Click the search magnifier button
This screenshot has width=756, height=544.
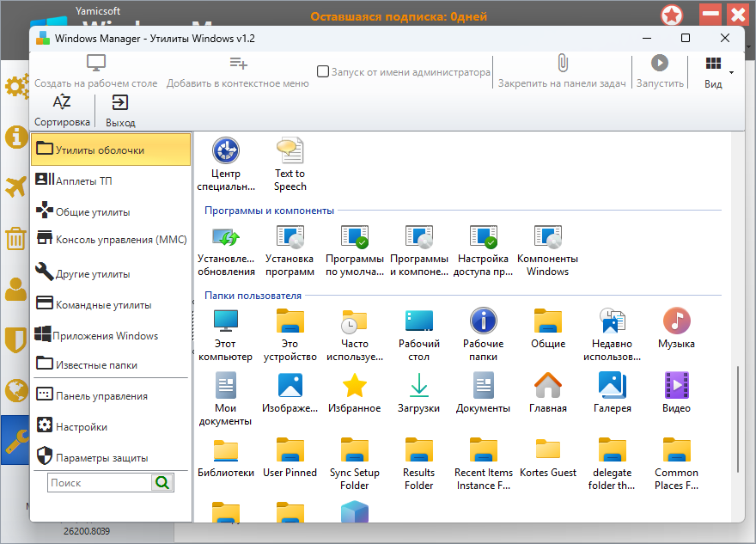[162, 483]
